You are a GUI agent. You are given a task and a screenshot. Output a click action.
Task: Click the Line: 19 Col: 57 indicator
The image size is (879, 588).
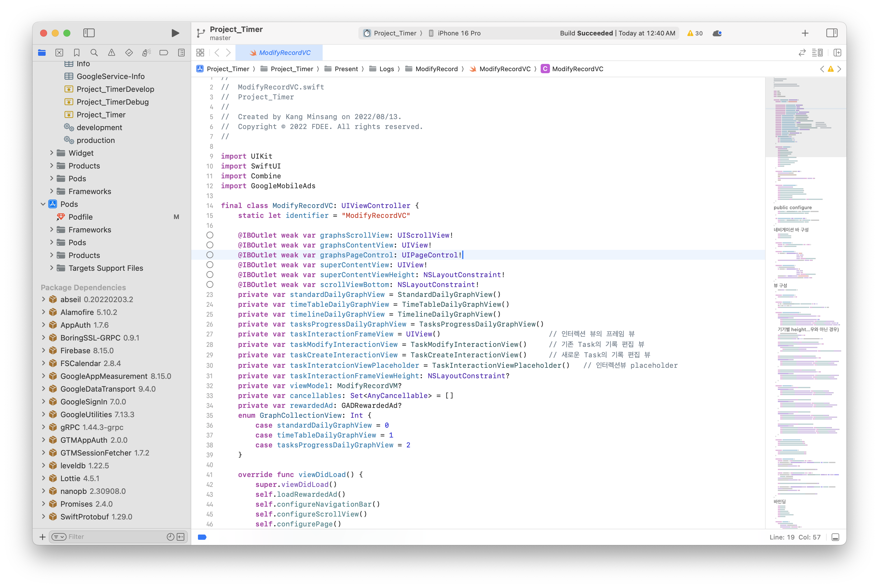pos(795,537)
